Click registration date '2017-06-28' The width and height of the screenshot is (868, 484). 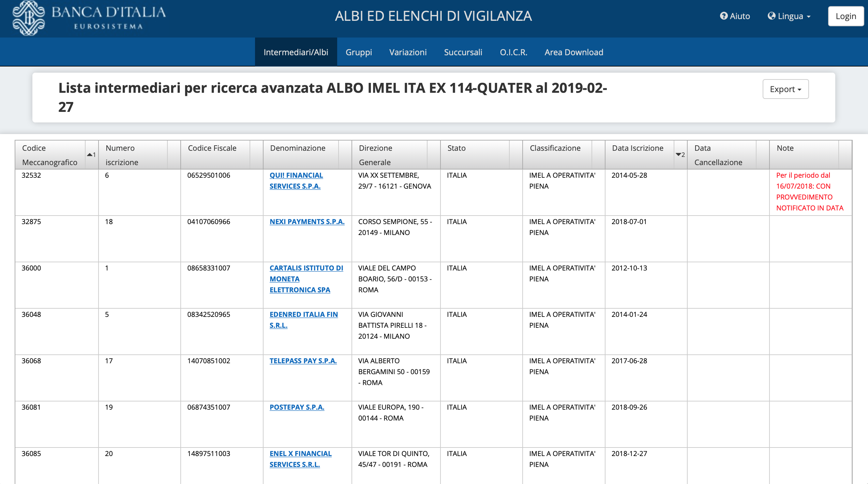pos(629,361)
